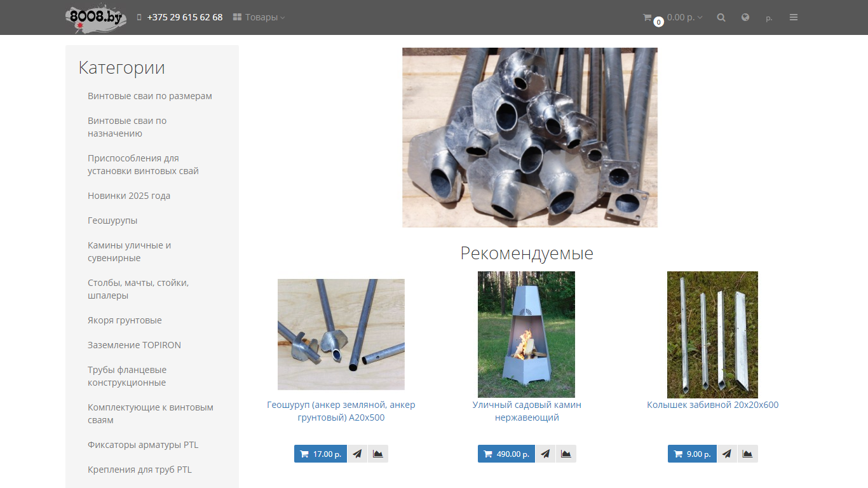Open category Геошурупы
Screen dimensions: 868x488
click(112, 220)
